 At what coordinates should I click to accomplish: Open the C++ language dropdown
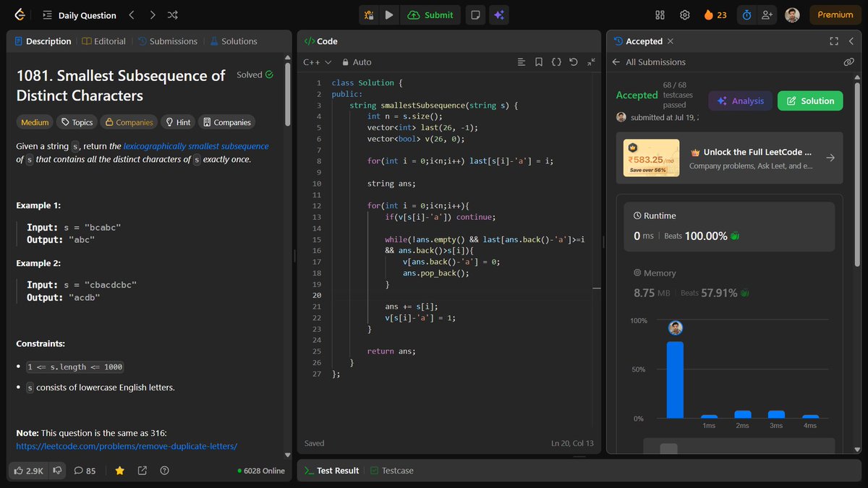click(317, 62)
